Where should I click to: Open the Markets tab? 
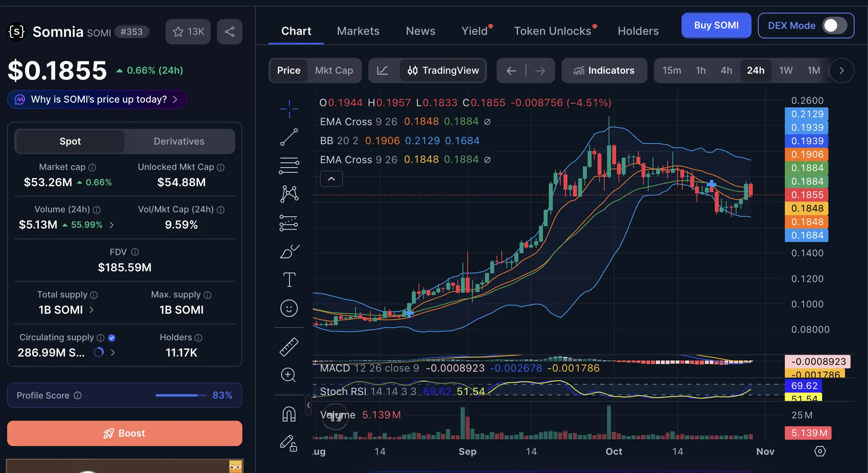tap(358, 31)
